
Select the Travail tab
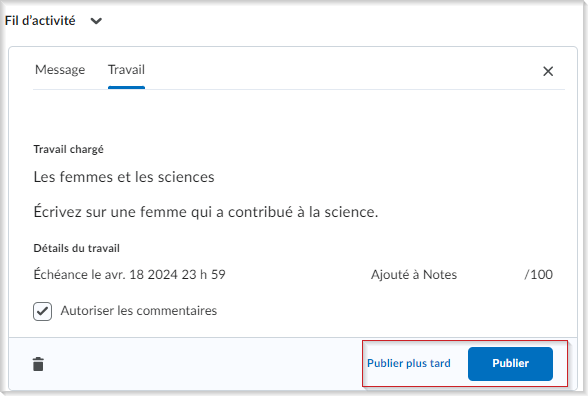pyautogui.click(x=126, y=70)
